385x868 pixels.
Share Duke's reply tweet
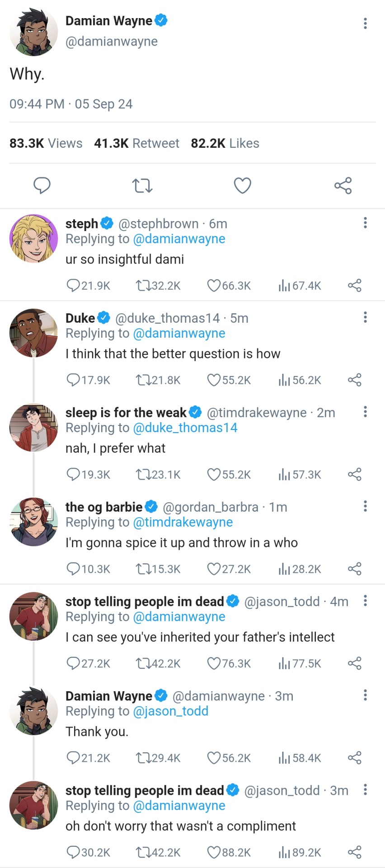pos(355,380)
